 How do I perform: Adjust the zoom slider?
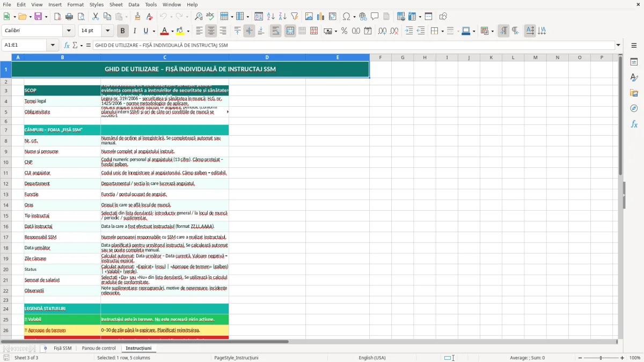(x=601, y=358)
